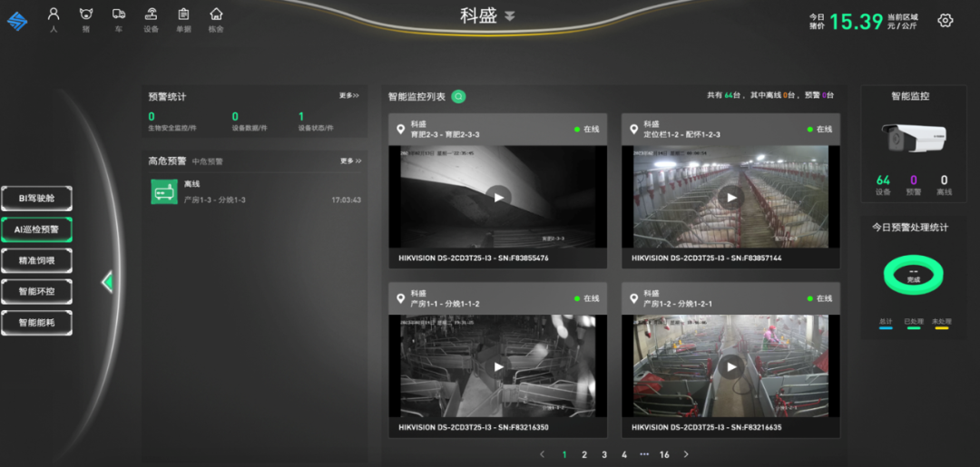Click the surveillance camera image
980x467 pixels.
pyautogui.click(x=914, y=137)
